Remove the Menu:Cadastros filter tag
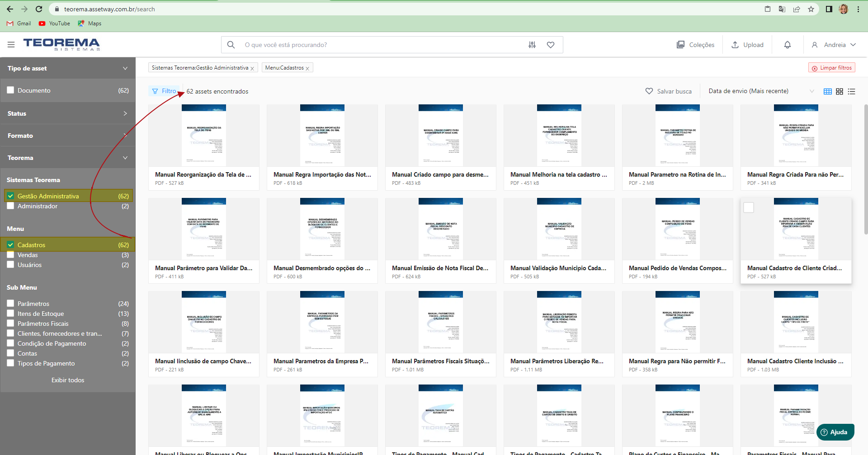868x455 pixels. pyautogui.click(x=307, y=68)
